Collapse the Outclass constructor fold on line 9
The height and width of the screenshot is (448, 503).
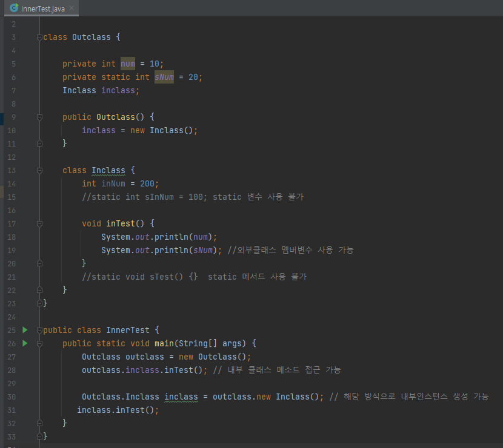pos(39,117)
